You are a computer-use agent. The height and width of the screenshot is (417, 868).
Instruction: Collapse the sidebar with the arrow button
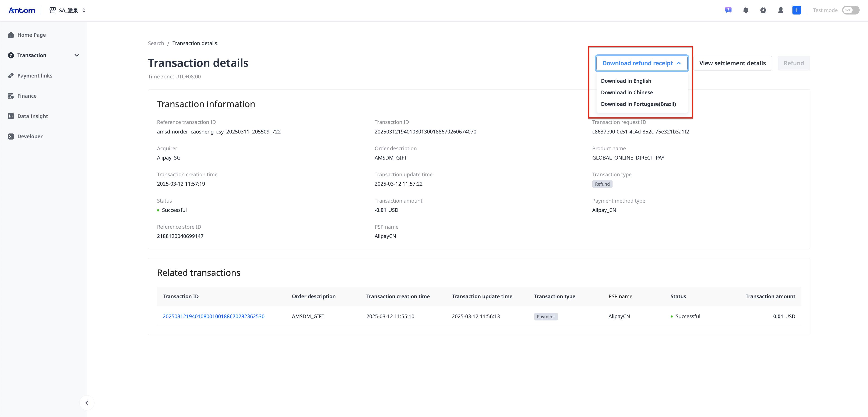click(87, 402)
